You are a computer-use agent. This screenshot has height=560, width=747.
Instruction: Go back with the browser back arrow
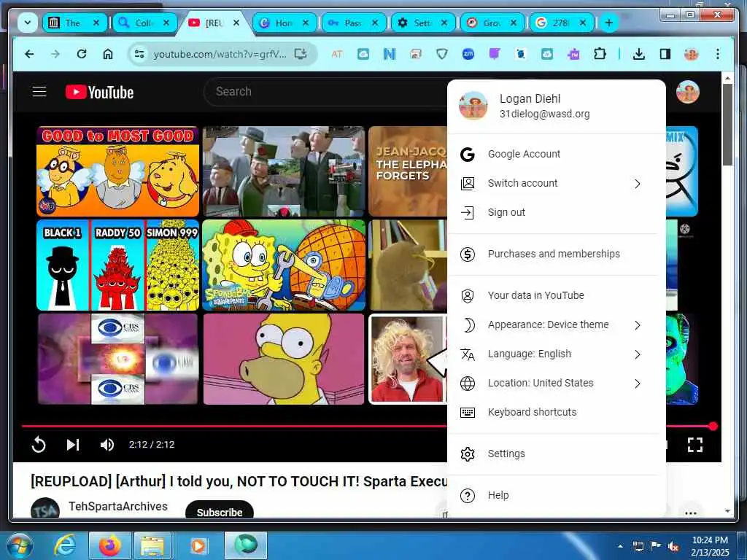(x=29, y=54)
